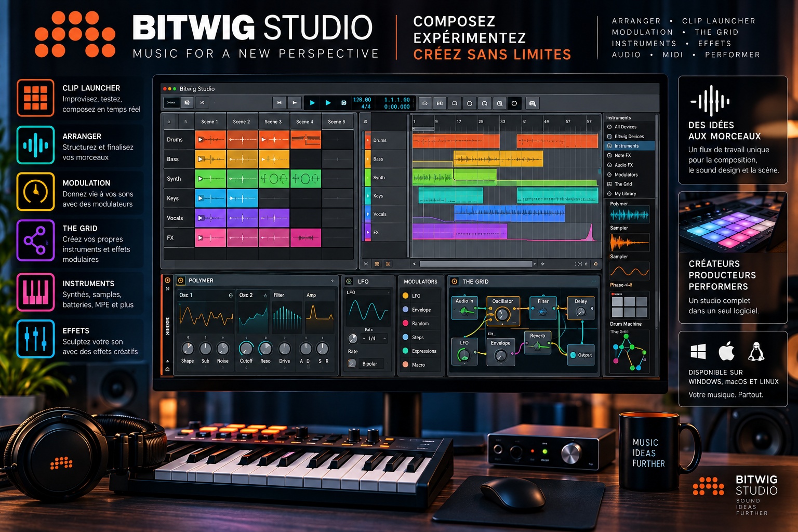Click the Output module in The Grid

581,355
